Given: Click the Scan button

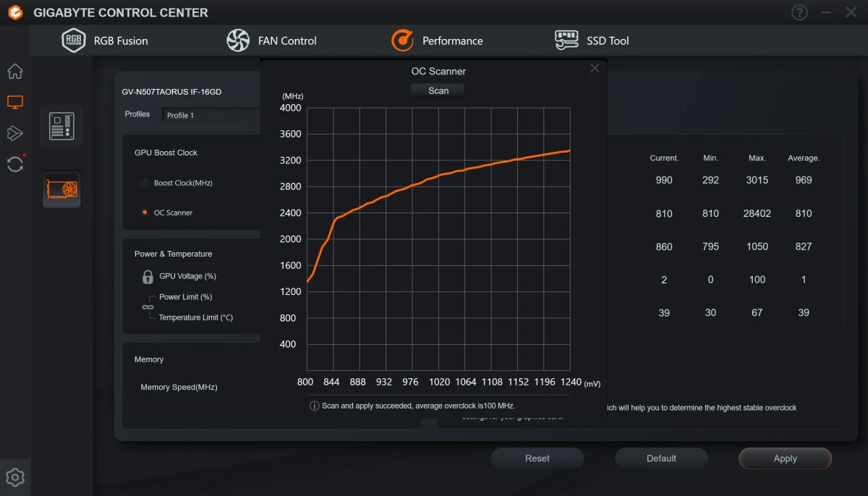Looking at the screenshot, I should click(x=438, y=90).
